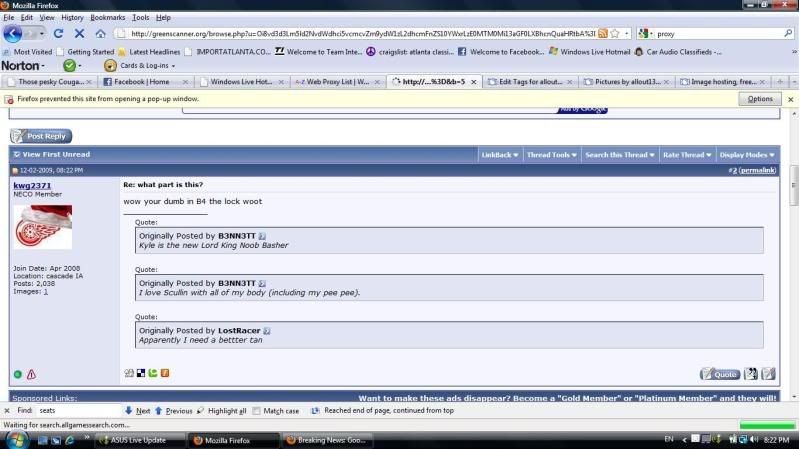Click the page vertical scrollbar
The image size is (799, 449).
(x=792, y=250)
